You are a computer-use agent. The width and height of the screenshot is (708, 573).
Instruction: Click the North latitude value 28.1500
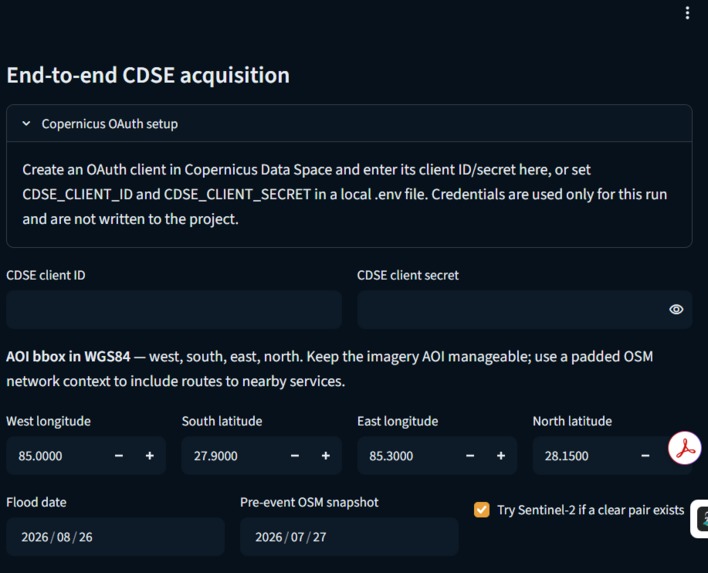tap(566, 456)
